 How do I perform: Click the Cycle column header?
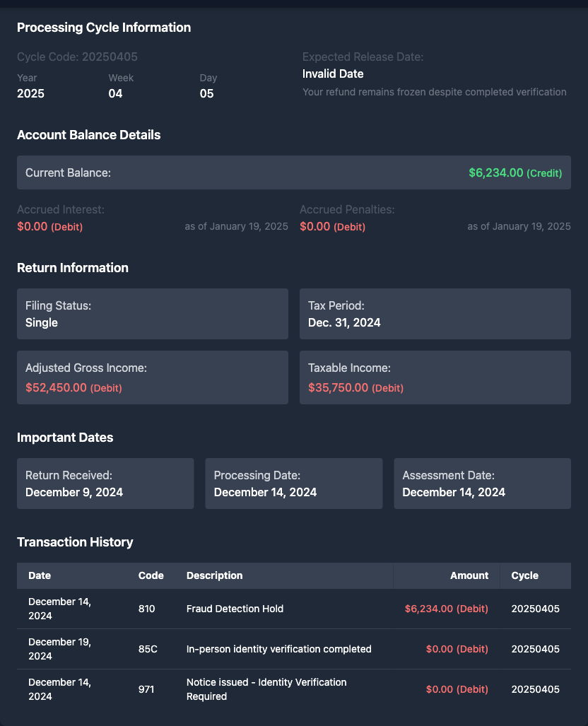524,575
